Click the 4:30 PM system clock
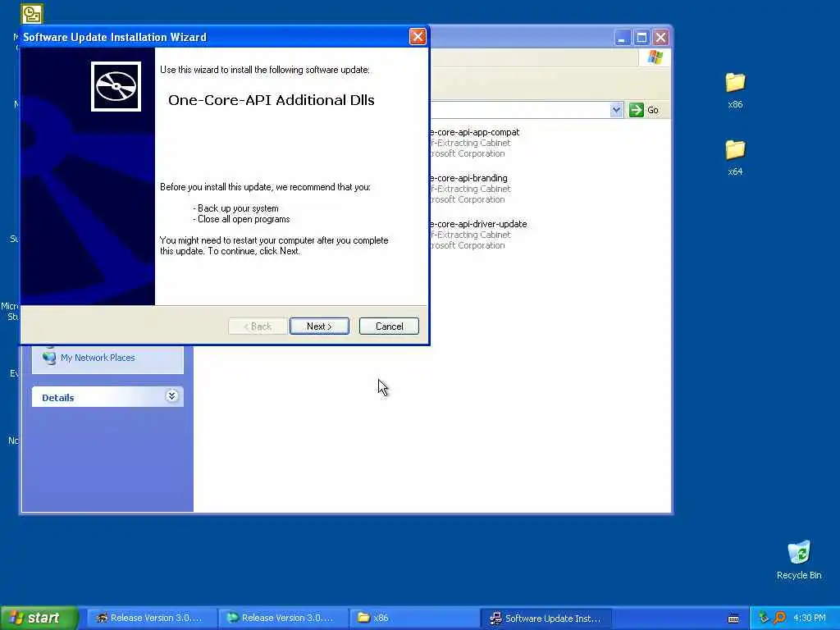 pyautogui.click(x=810, y=618)
